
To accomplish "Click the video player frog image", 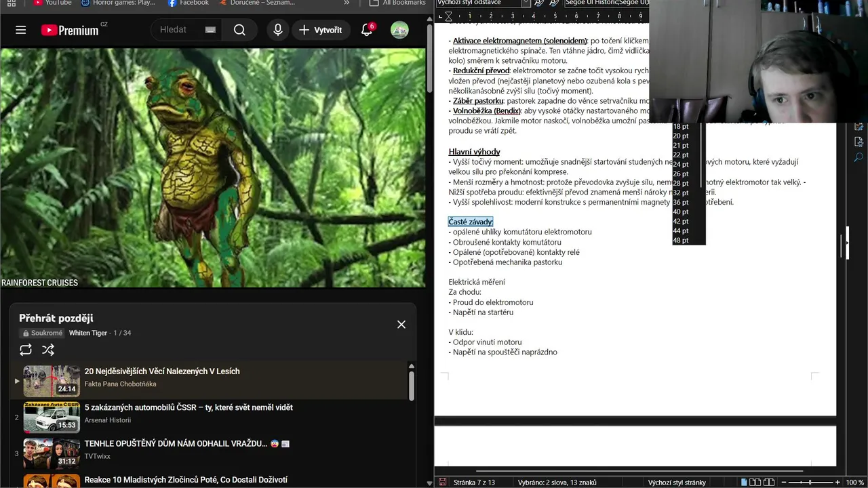I will coord(213,167).
